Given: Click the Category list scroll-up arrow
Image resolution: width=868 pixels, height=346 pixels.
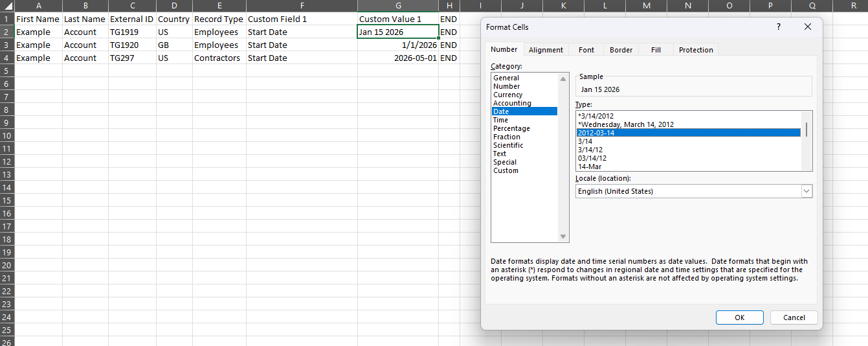Looking at the screenshot, I should click(563, 78).
